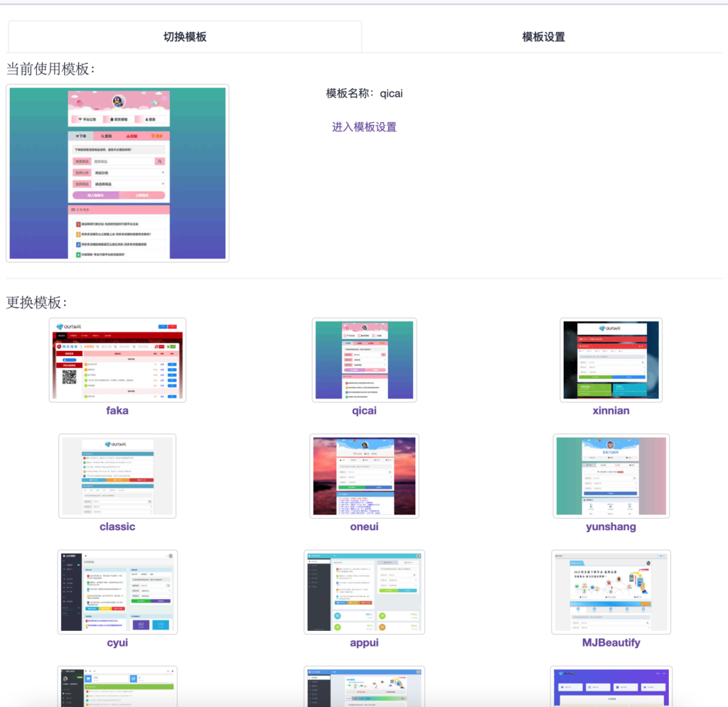The image size is (728, 707).
Task: Select the template thumbnail below cyui
Action: 117,686
